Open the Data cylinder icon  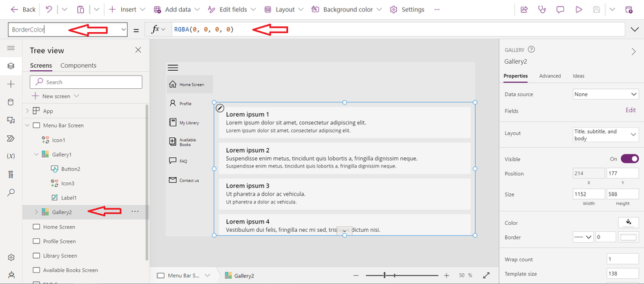[x=11, y=102]
